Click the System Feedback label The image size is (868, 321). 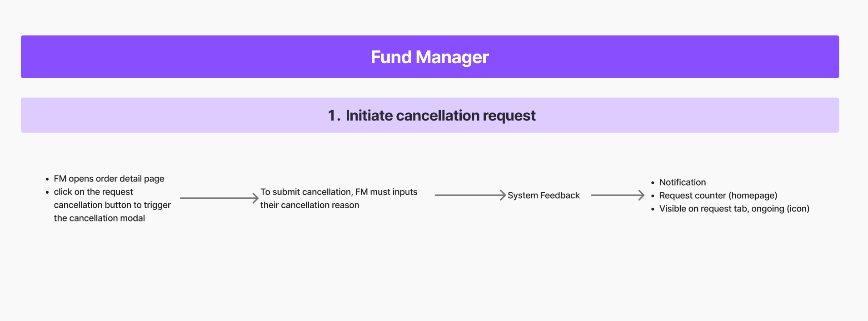click(544, 196)
